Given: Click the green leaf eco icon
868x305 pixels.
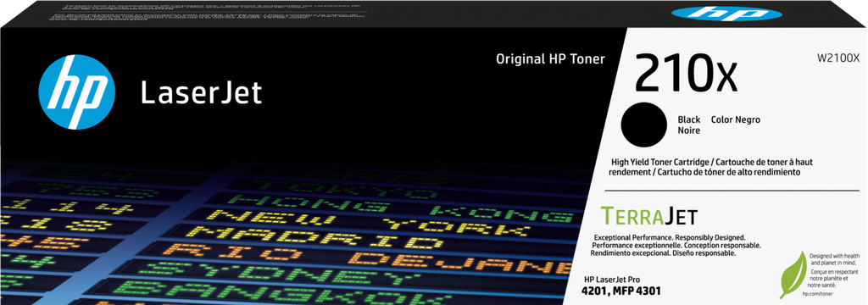Looking at the screenshot, I should 793,274.
